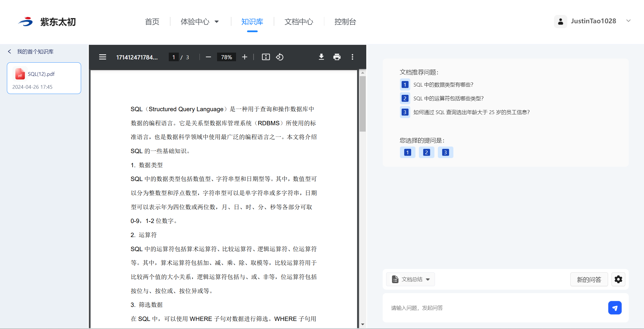Click the PDF scrollbar up arrow
This screenshot has height=329, width=644.
[363, 73]
